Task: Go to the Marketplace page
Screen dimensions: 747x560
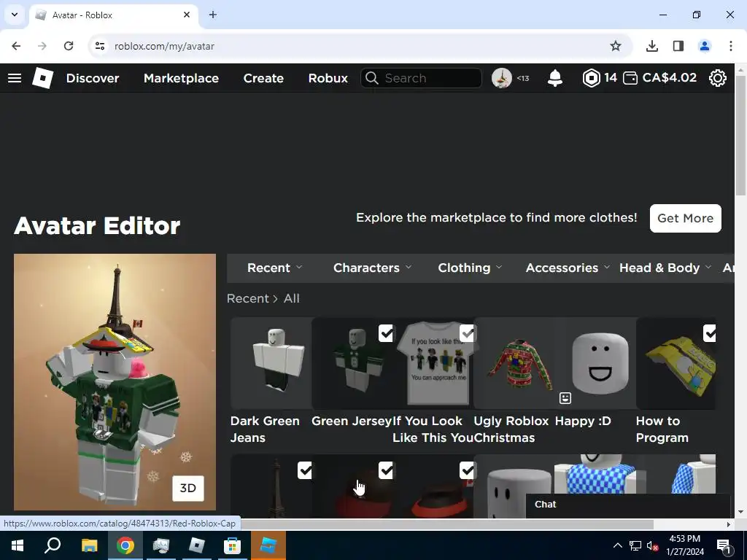Action: click(x=181, y=78)
